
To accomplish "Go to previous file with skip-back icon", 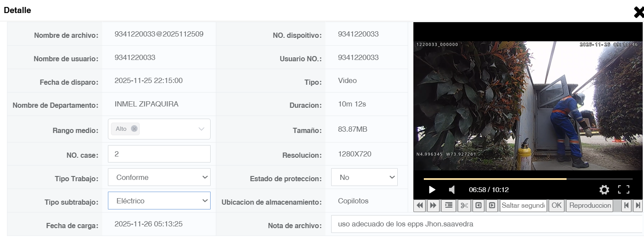I will click(x=626, y=206).
